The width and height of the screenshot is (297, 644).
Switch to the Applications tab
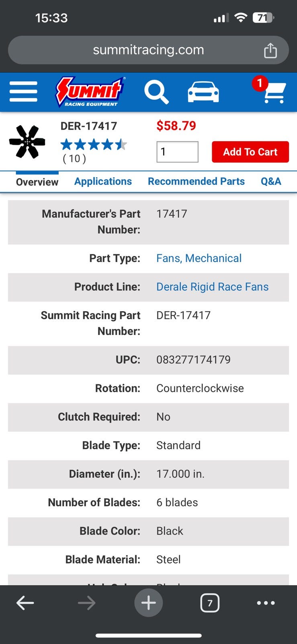[x=103, y=182]
